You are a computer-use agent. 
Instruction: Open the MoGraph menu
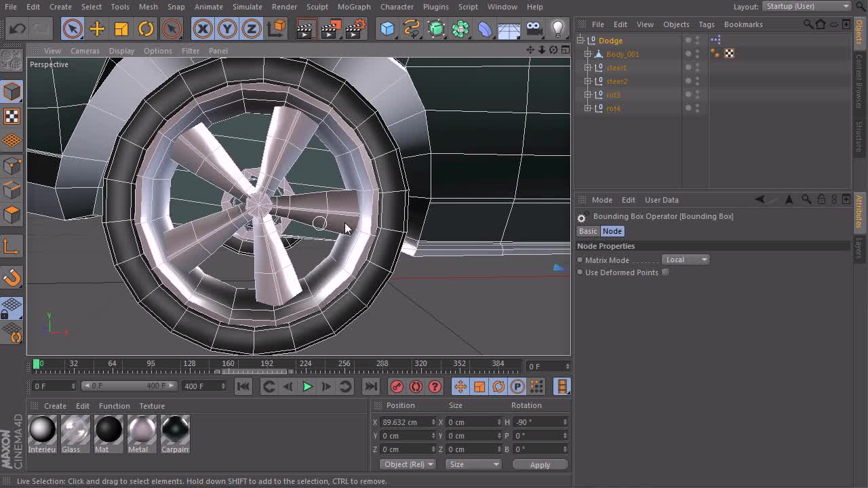[x=353, y=7]
